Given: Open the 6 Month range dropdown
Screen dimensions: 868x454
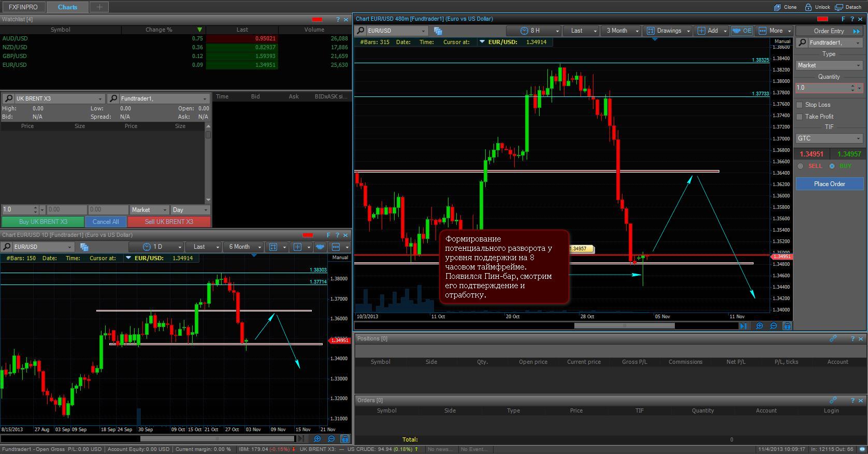Looking at the screenshot, I should point(244,247).
